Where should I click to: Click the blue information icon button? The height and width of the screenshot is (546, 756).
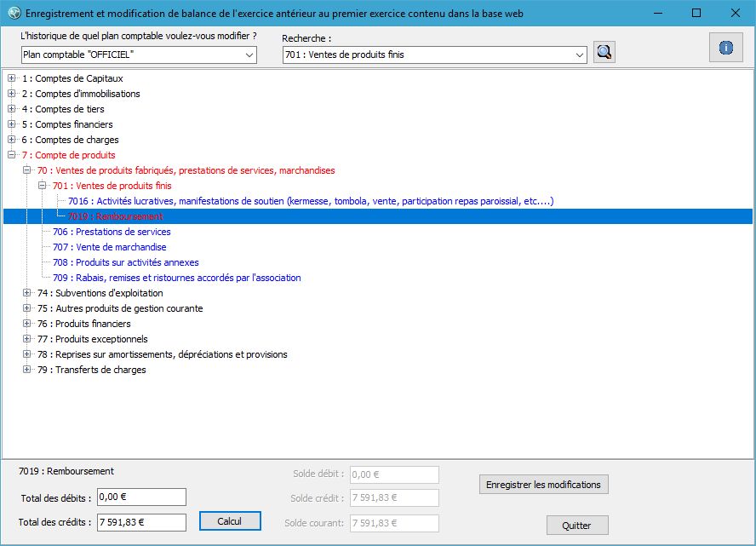tap(725, 48)
